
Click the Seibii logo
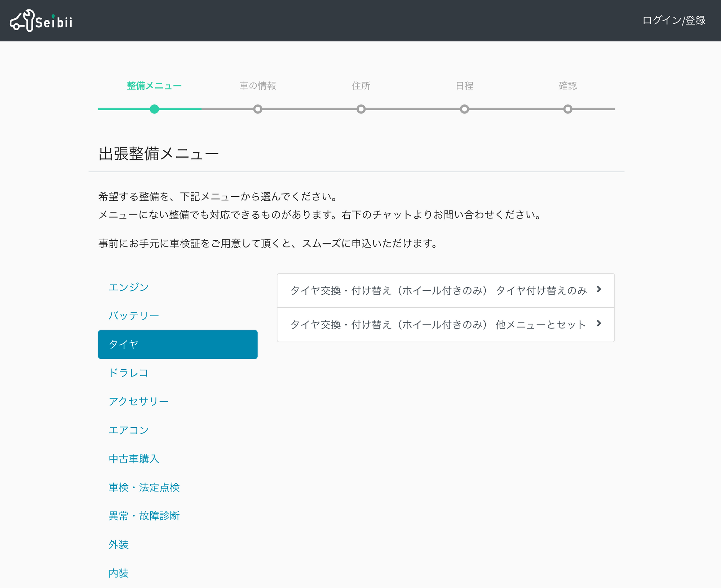click(41, 21)
